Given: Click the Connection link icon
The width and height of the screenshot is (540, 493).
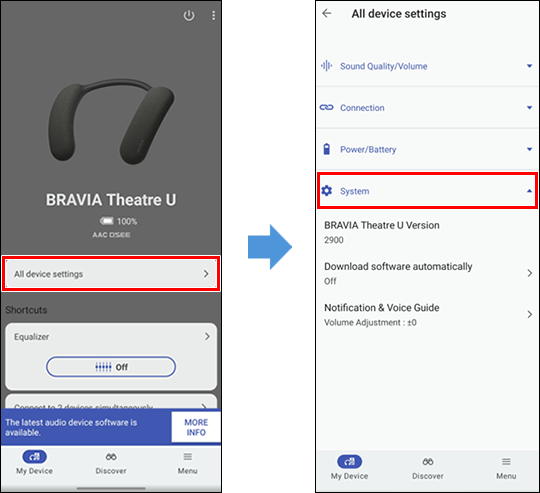Looking at the screenshot, I should click(x=326, y=108).
